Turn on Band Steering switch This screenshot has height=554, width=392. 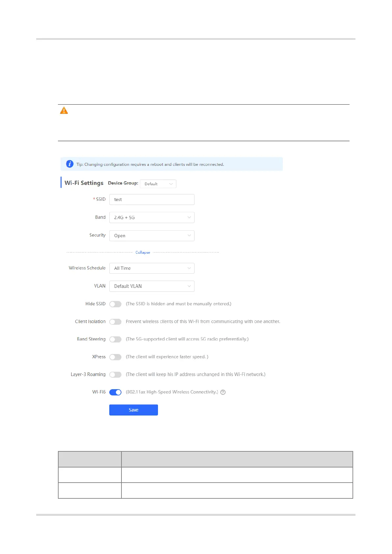(115, 339)
